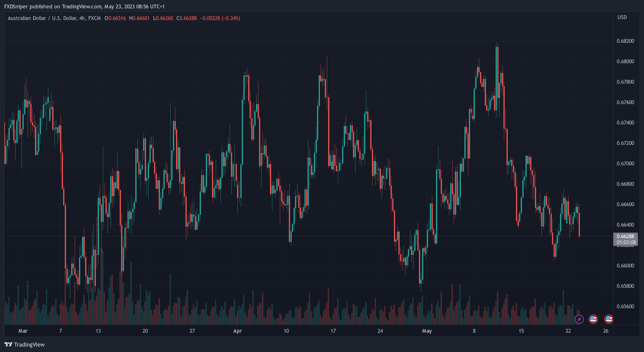Click the TradingView logo at bottom left
Screen dimensions: 644x352
tap(25, 344)
